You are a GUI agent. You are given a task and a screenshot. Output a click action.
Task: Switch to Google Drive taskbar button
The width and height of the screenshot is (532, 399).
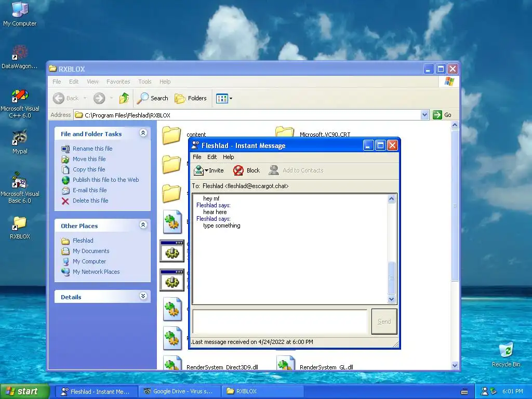(179, 392)
